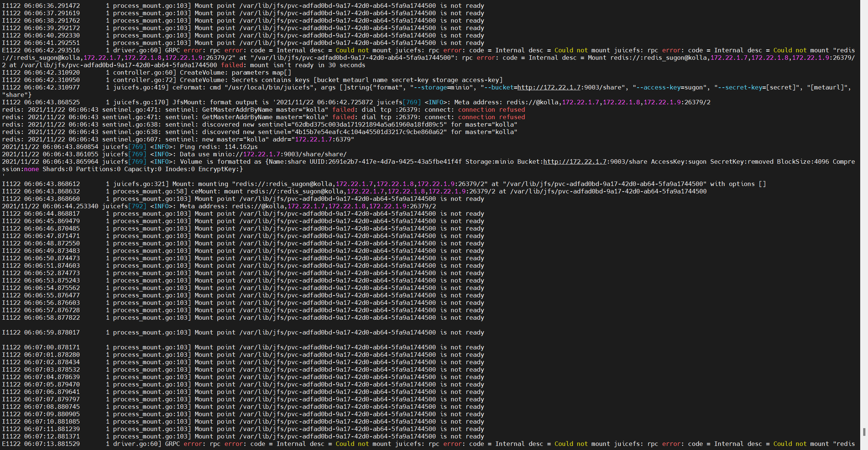Image resolution: width=868 pixels, height=450 pixels.
Task: Select the 'mount isn't ready in 30 seconds' message
Action: tap(308, 65)
